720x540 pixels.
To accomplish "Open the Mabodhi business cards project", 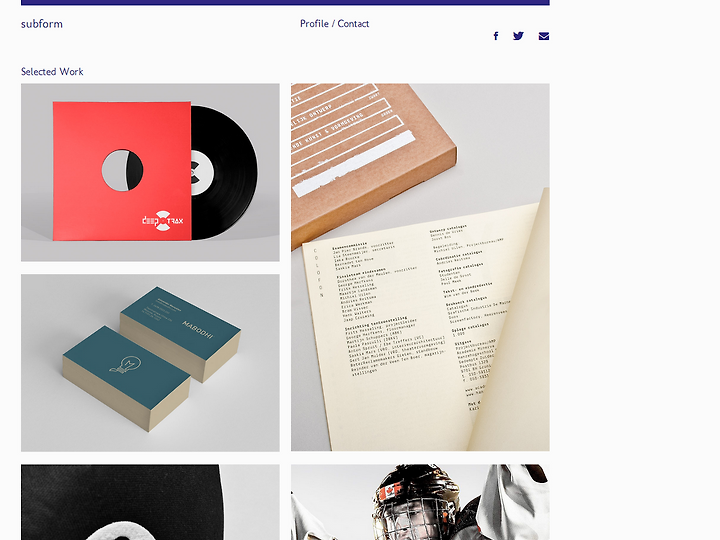I will tap(150, 363).
